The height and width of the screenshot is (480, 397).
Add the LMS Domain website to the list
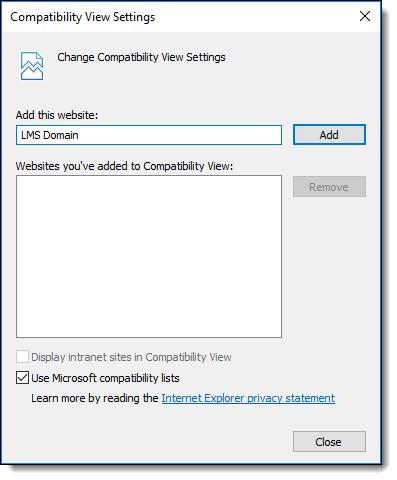[x=329, y=135]
